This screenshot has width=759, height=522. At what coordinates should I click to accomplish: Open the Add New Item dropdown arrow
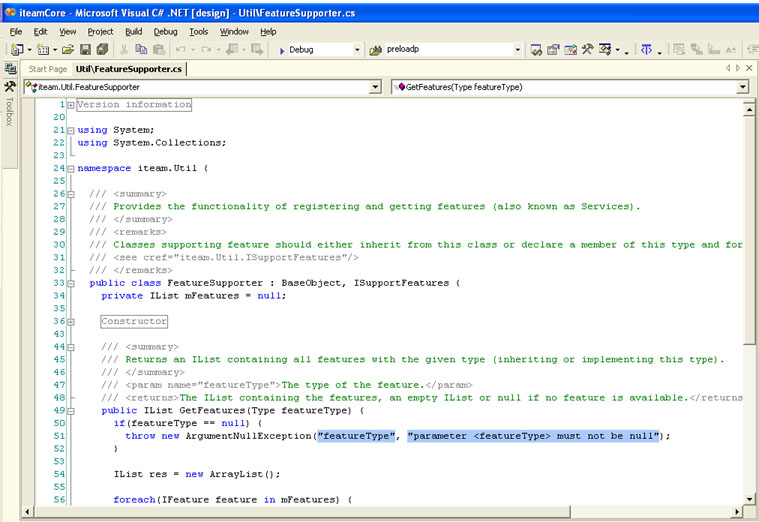(x=55, y=50)
